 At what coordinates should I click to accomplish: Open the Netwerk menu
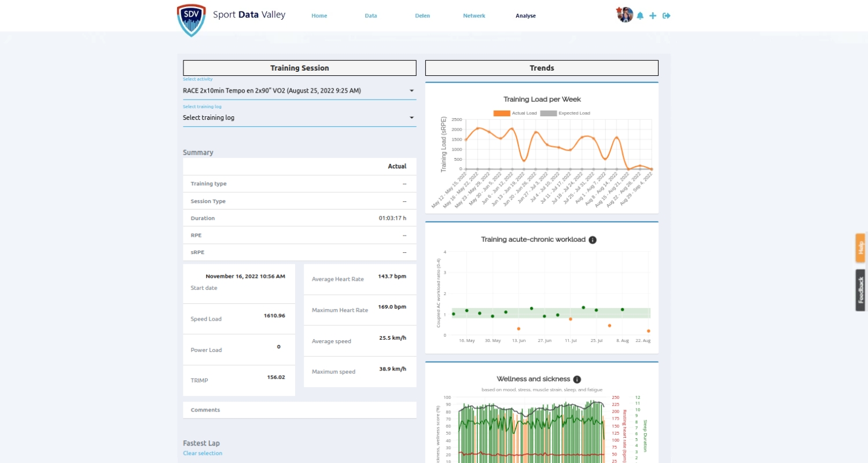point(474,16)
